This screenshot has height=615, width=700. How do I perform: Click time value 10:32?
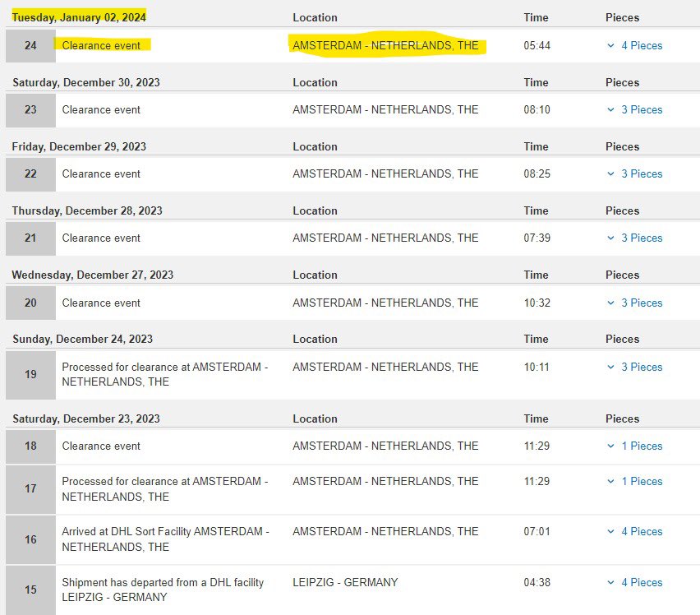[537, 303]
